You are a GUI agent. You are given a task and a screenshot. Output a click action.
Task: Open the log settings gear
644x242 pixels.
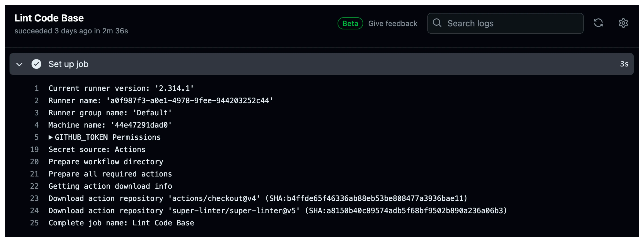coord(623,23)
